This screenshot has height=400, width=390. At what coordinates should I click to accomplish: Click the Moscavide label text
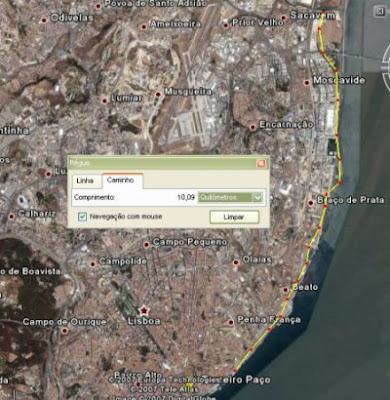pos(339,80)
